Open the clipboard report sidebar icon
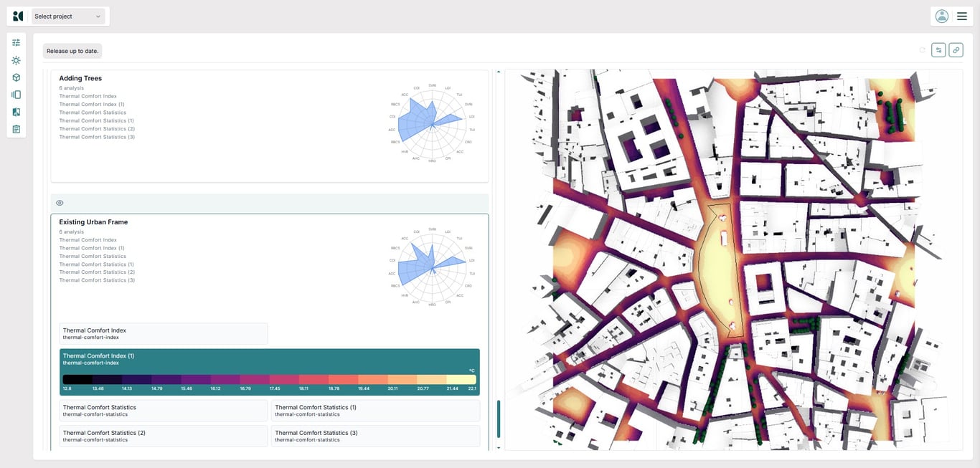 tap(16, 129)
